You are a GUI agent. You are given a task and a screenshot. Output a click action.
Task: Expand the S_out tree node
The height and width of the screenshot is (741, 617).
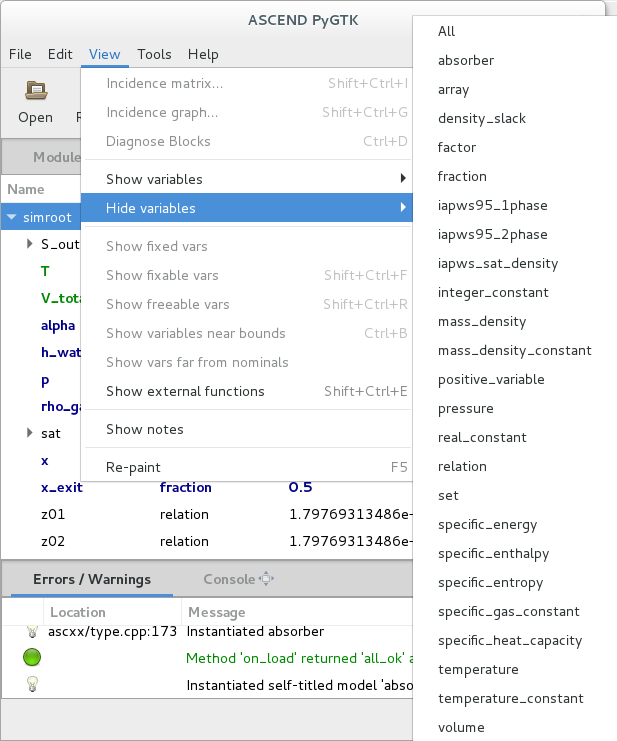coord(30,244)
